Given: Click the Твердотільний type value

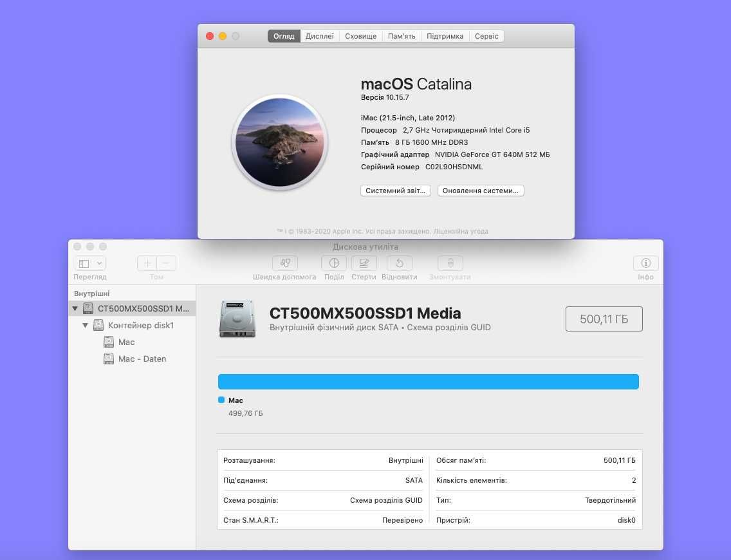Looking at the screenshot, I should (610, 500).
